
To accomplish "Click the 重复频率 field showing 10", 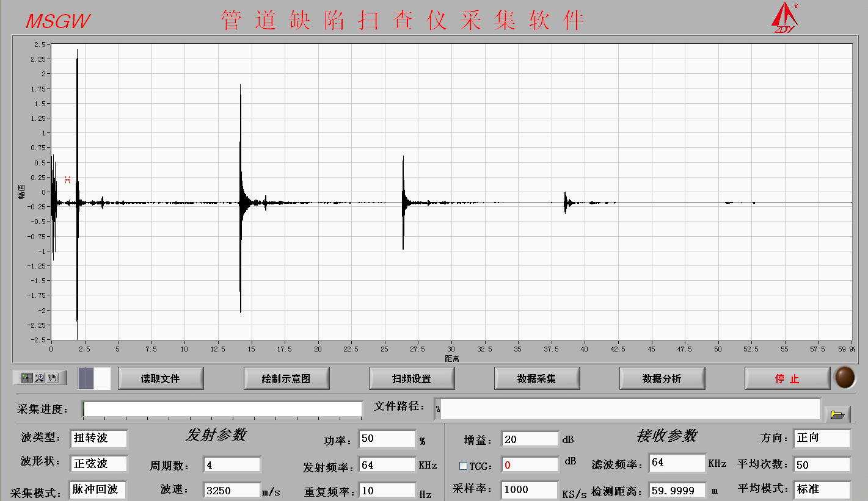I will pyautogui.click(x=387, y=490).
